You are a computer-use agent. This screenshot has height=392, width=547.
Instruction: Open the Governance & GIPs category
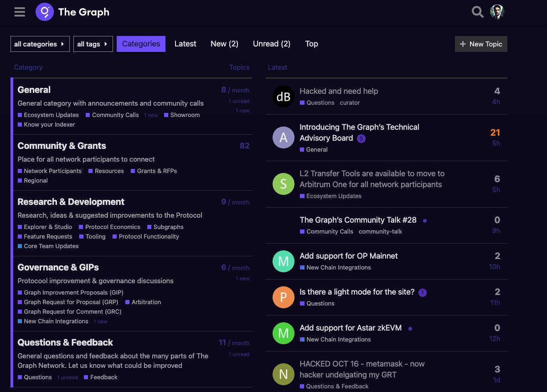pyautogui.click(x=58, y=268)
